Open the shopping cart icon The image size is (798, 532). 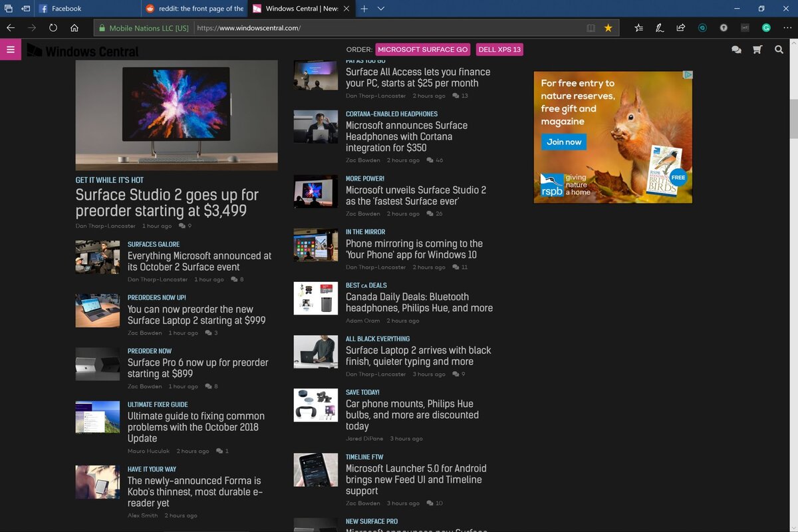pyautogui.click(x=757, y=49)
